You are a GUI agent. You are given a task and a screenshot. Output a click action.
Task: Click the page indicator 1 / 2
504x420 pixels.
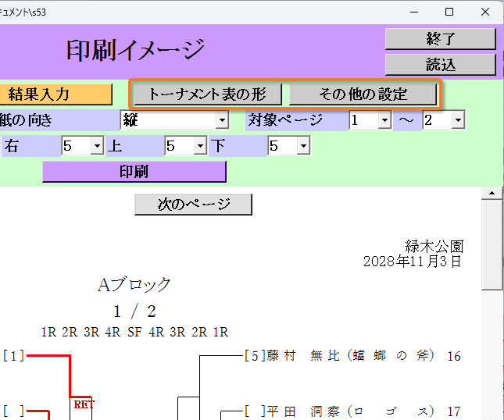134,311
